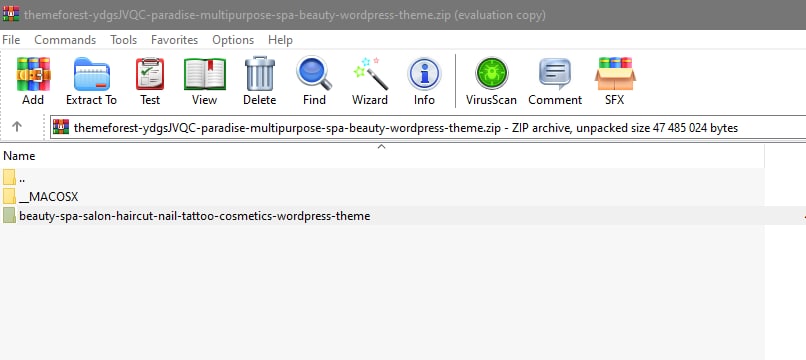Open the File menu
The width and height of the screenshot is (806, 360).
tap(11, 40)
